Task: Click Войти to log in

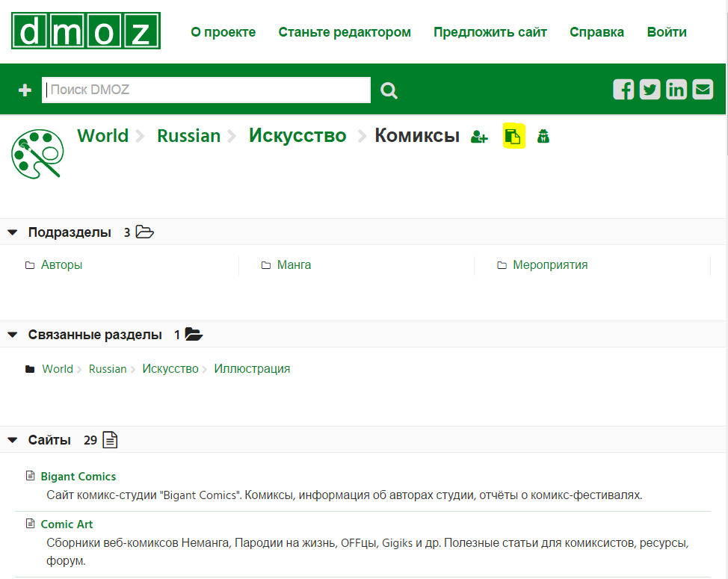Action: click(667, 32)
